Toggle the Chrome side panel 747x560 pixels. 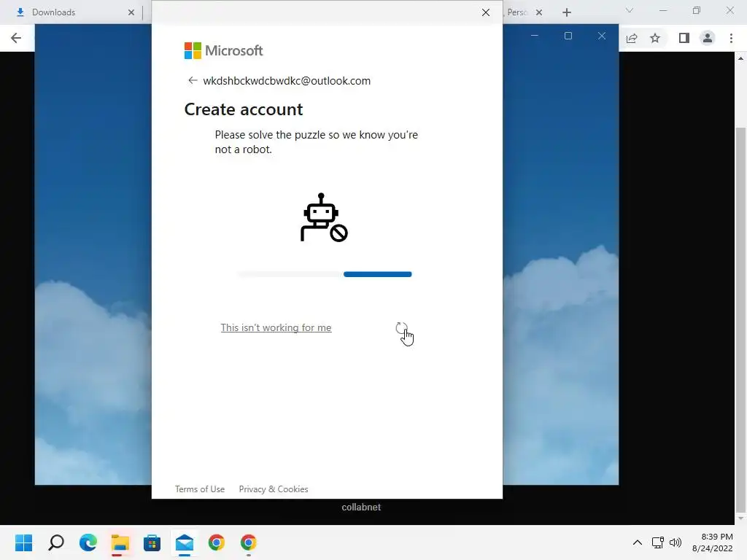point(684,38)
